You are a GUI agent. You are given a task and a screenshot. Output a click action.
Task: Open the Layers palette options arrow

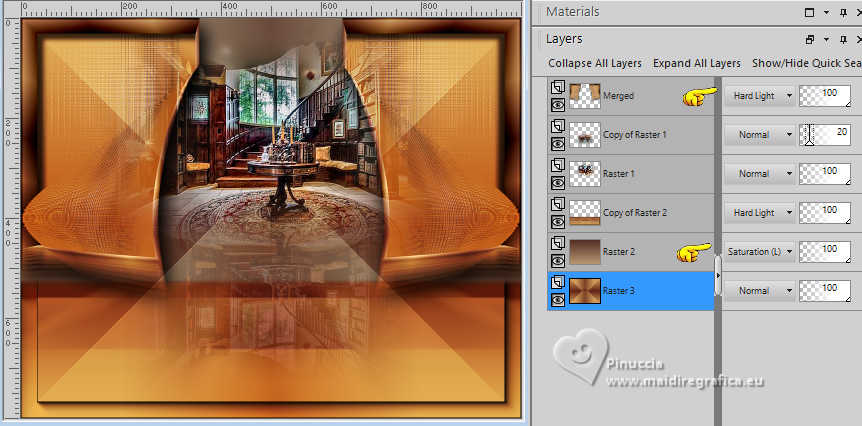click(826, 40)
